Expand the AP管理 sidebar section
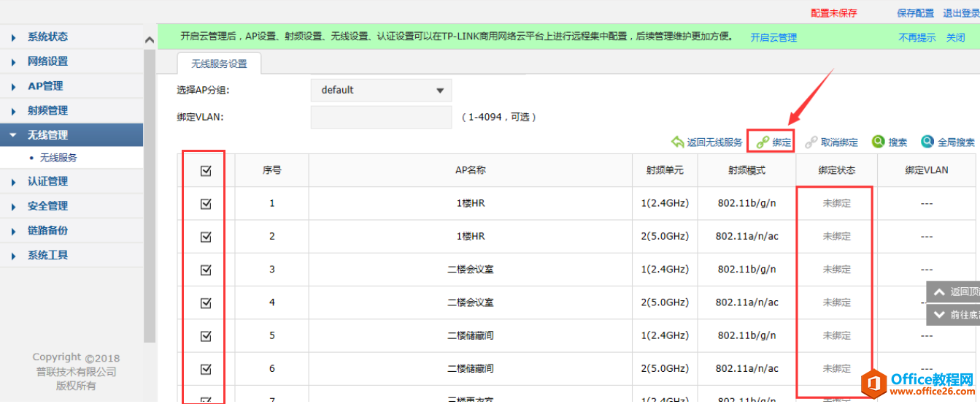The image size is (980, 404). pos(45,85)
